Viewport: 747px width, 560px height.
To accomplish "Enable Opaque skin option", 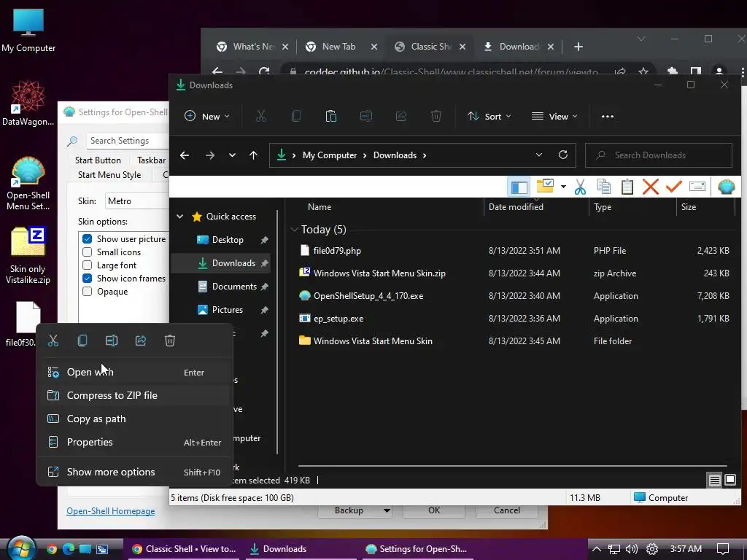I will coord(88,292).
